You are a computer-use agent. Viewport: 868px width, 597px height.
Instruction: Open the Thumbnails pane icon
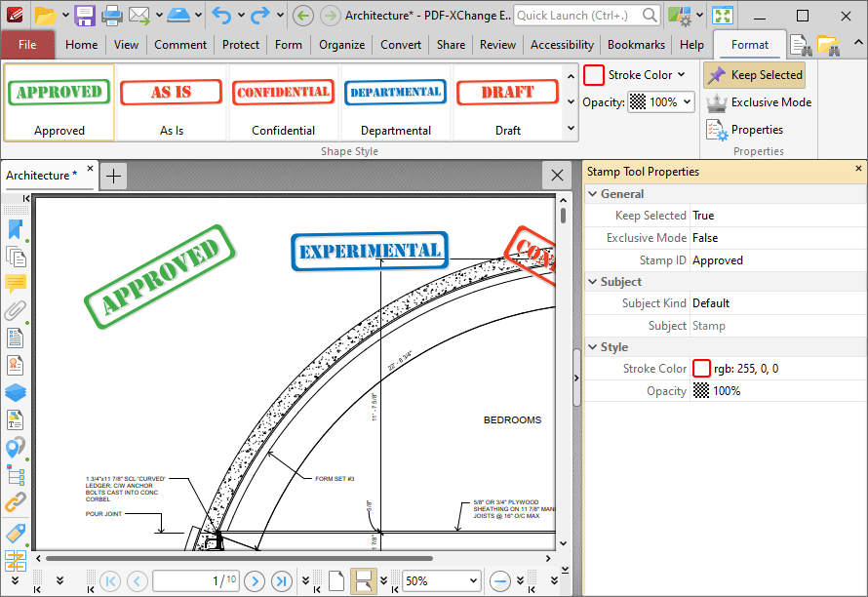tap(16, 257)
